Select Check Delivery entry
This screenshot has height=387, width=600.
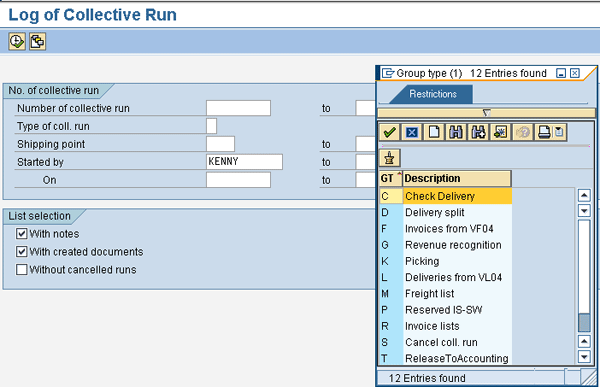pos(457,196)
